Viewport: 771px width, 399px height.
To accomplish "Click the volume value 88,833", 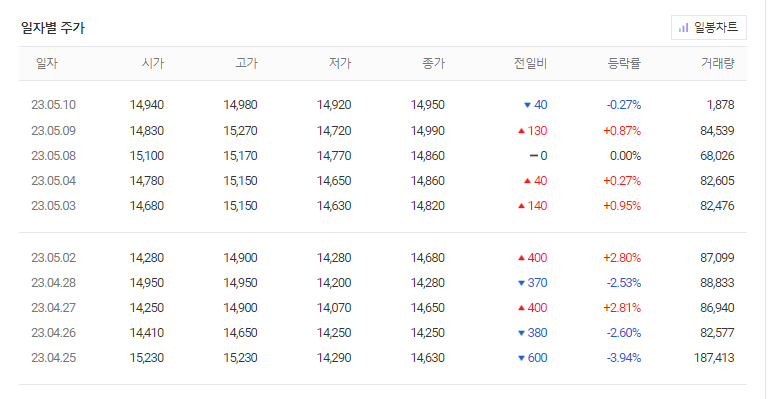I will (717, 283).
